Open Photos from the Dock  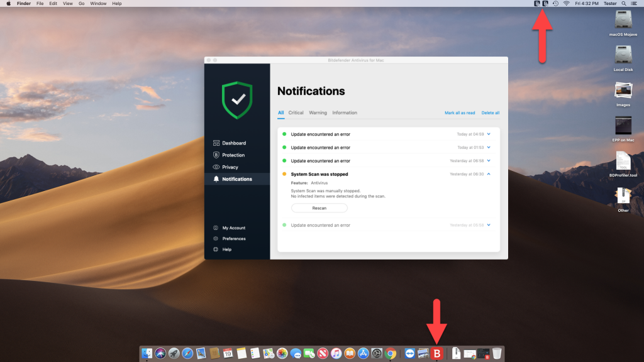(282, 353)
